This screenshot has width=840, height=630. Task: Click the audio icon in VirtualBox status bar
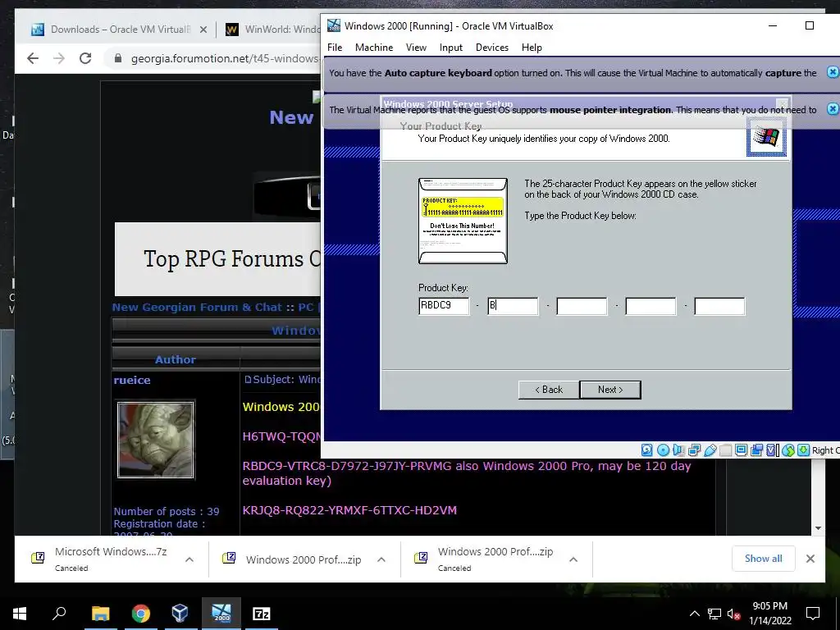pyautogui.click(x=678, y=450)
